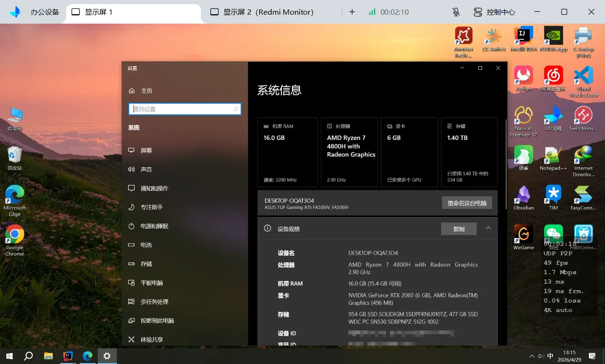The height and width of the screenshot is (364, 605).
Task: Toggle the microphone mute icon in top bar
Action: click(456, 12)
